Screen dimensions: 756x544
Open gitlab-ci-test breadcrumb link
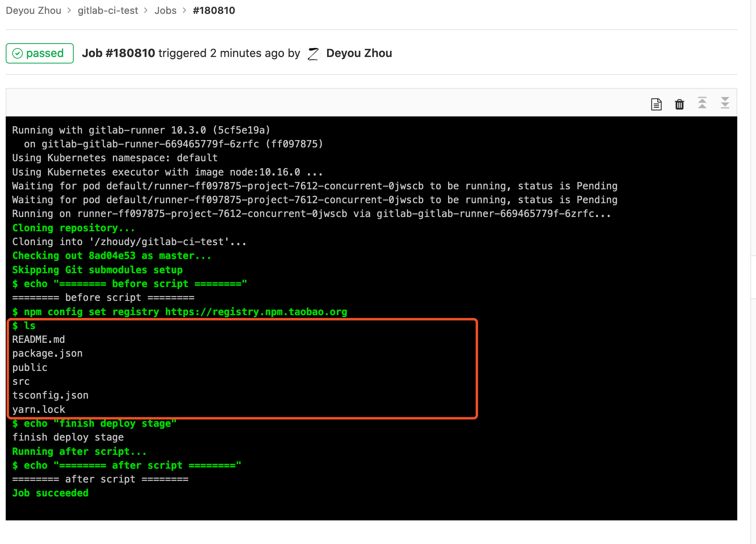(108, 11)
